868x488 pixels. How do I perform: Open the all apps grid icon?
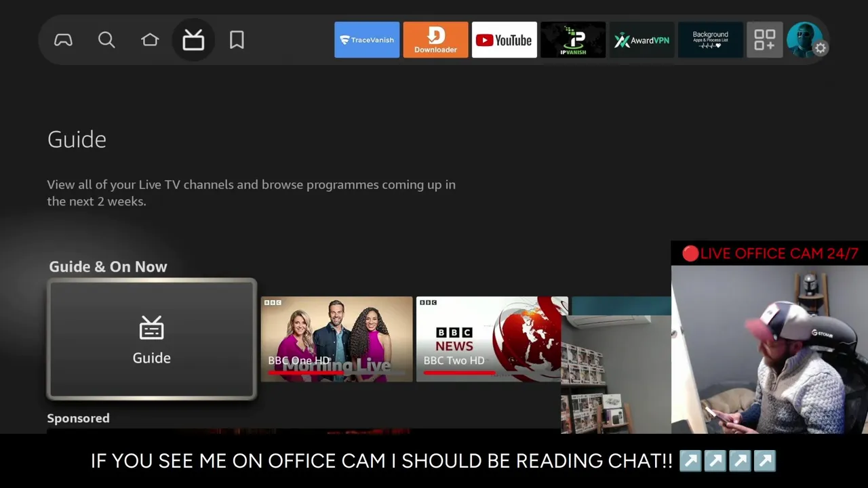(764, 40)
